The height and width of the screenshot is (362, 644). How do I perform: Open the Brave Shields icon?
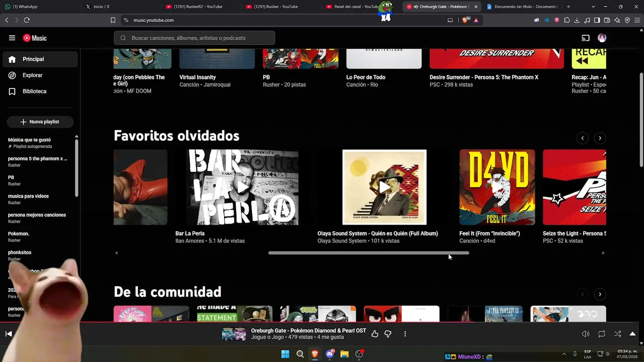point(465,20)
